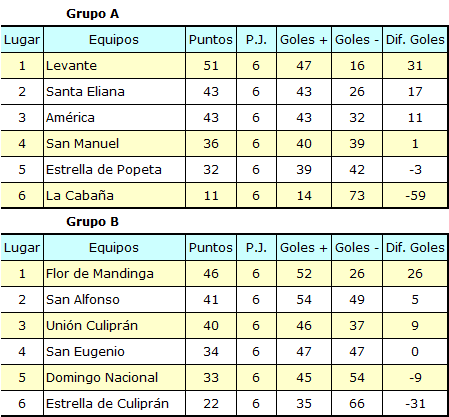The height and width of the screenshot is (417, 449).
Task: Select Flor de Mandinga's 52 goals cell
Action: (304, 274)
